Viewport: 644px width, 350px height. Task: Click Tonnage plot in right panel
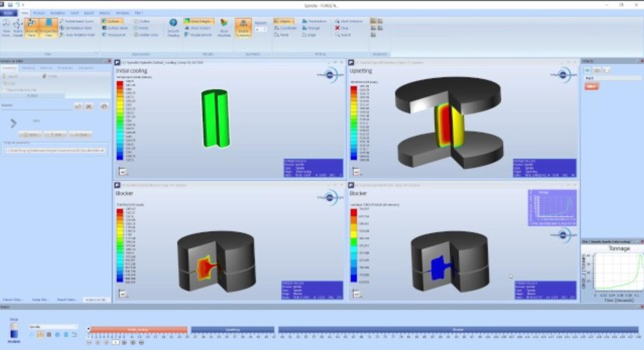point(612,273)
